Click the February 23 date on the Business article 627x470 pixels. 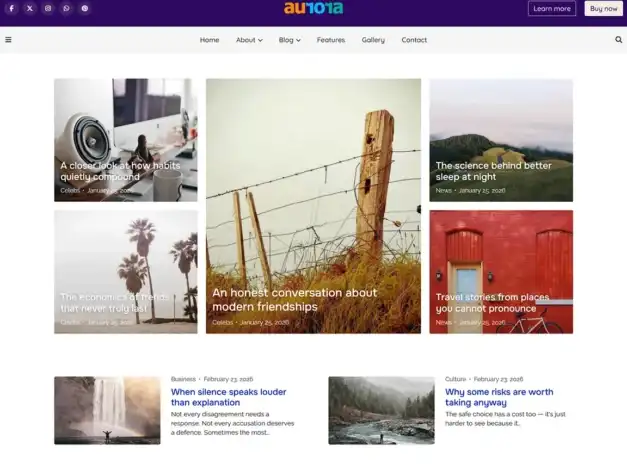(228, 379)
